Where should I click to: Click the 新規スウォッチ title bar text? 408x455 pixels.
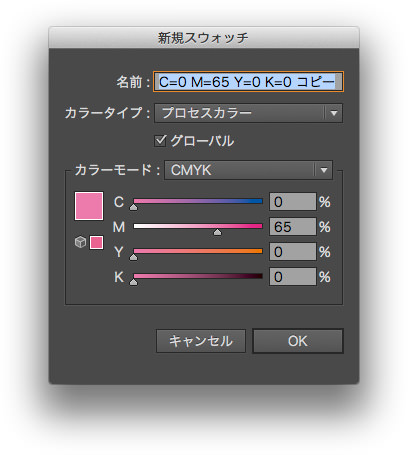(203, 38)
